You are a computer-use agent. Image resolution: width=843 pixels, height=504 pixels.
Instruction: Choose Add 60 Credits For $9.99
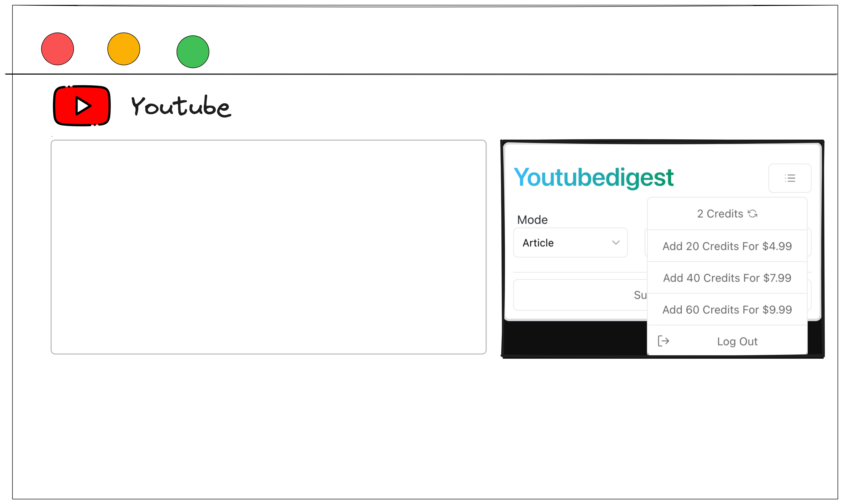pos(727,309)
